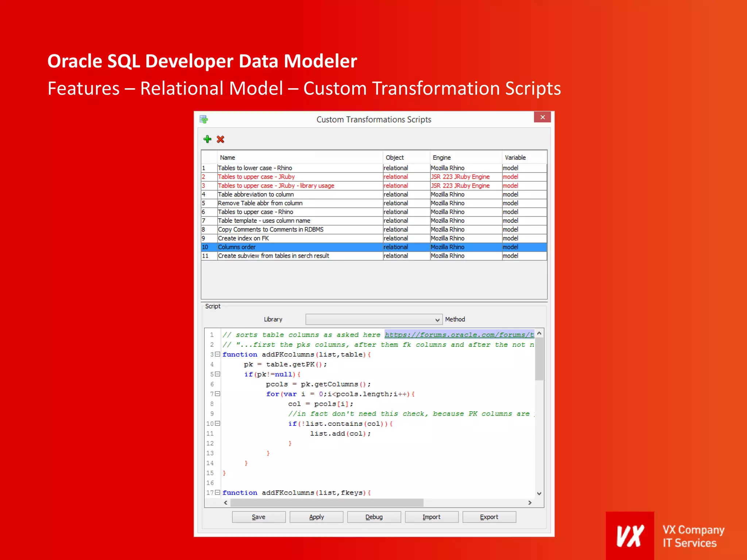The height and width of the screenshot is (560, 747).
Task: Place cursor on 'col = pcols[i];' line
Action: click(x=320, y=404)
